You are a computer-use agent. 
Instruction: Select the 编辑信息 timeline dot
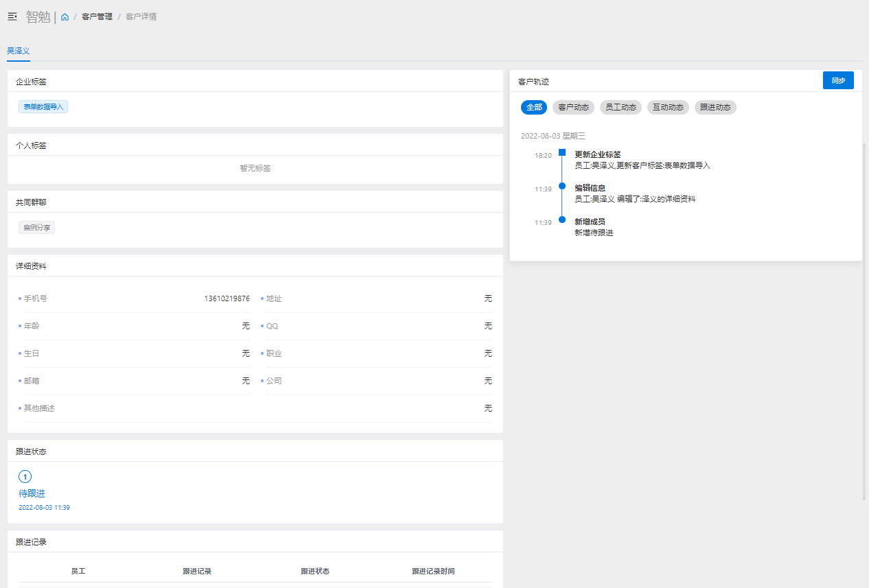point(562,186)
